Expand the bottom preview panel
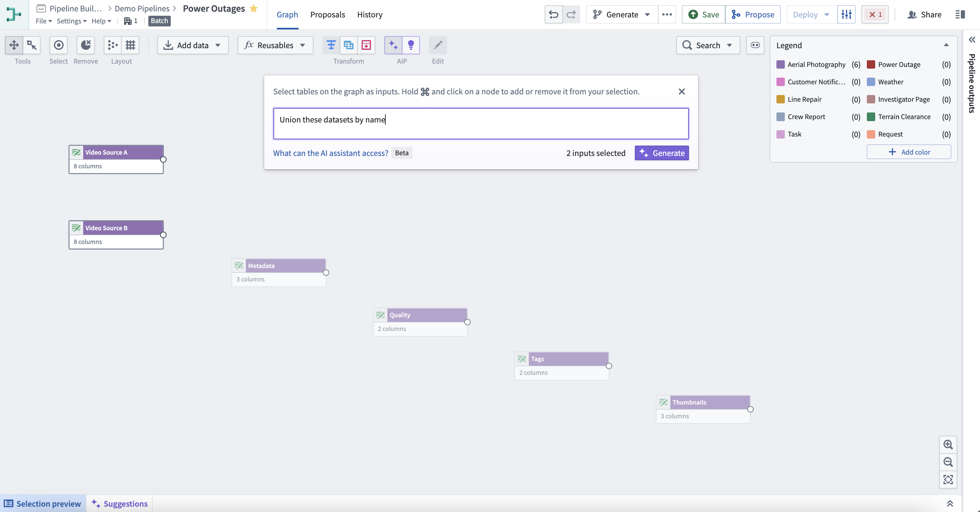 950,504
